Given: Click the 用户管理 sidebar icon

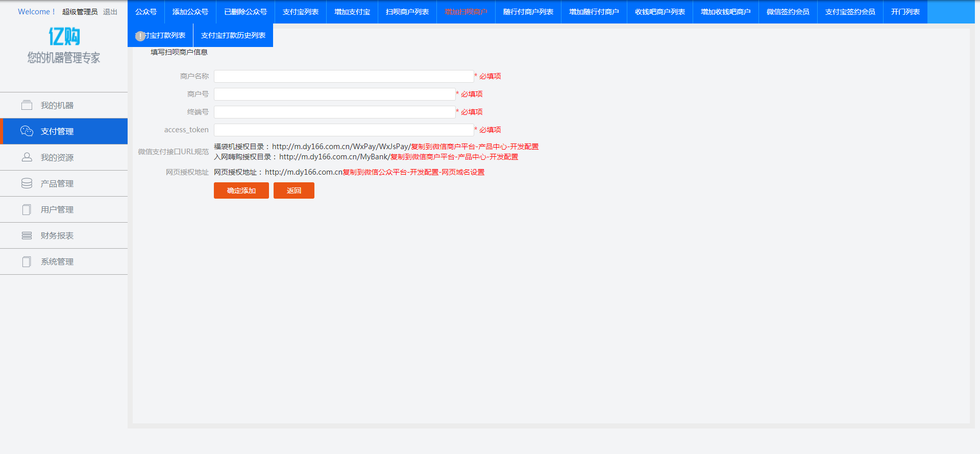Looking at the screenshot, I should (x=27, y=209).
